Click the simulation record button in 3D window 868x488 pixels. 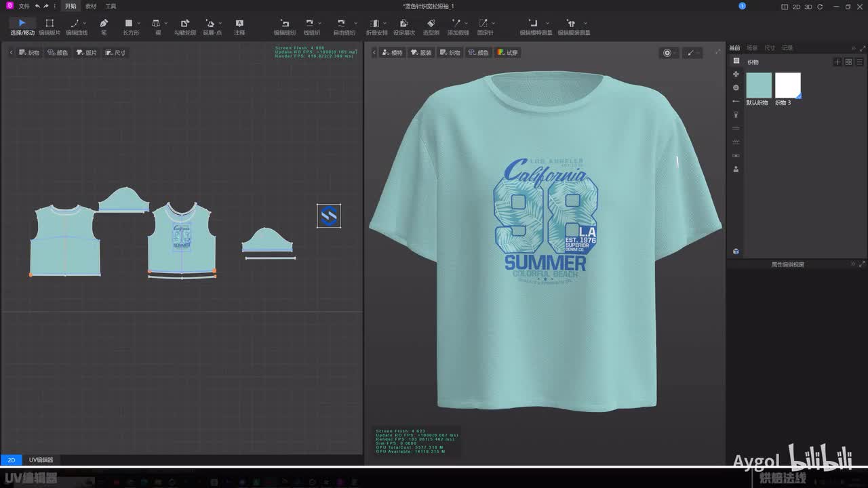pyautogui.click(x=667, y=53)
